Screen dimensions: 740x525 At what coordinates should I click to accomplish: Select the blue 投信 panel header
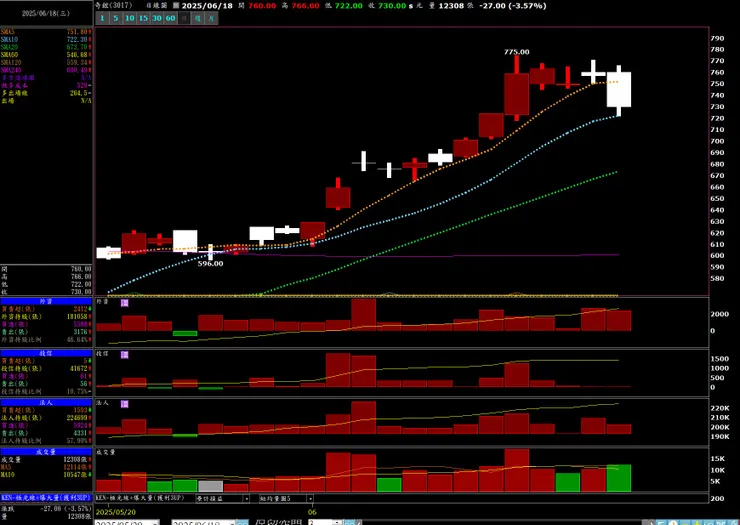[x=46, y=353]
